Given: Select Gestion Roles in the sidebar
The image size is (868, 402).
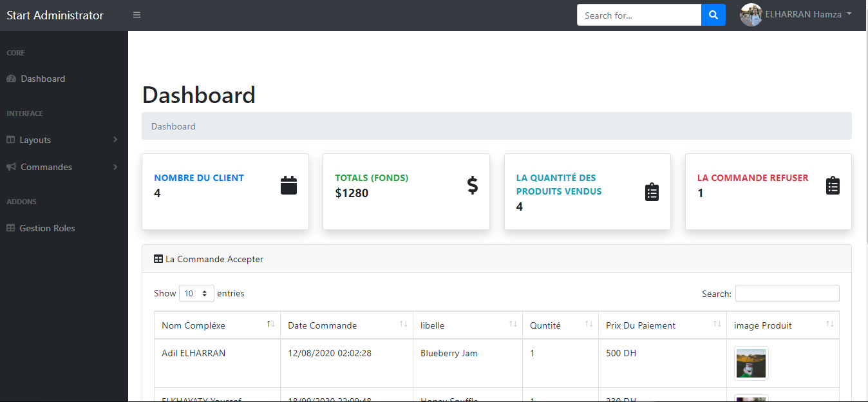Looking at the screenshot, I should click(48, 227).
